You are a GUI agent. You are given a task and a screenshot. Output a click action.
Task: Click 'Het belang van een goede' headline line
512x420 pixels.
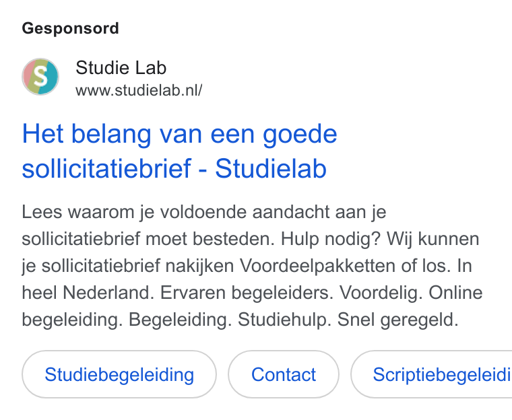[179, 134]
